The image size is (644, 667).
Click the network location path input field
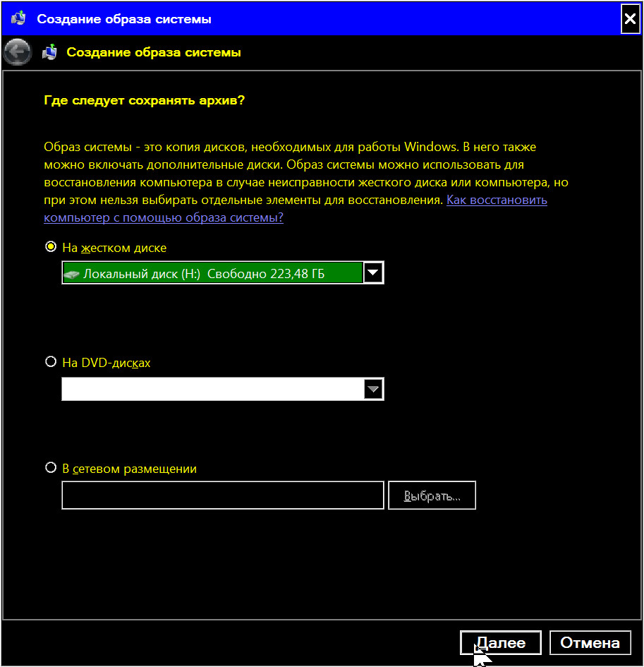[x=222, y=495]
